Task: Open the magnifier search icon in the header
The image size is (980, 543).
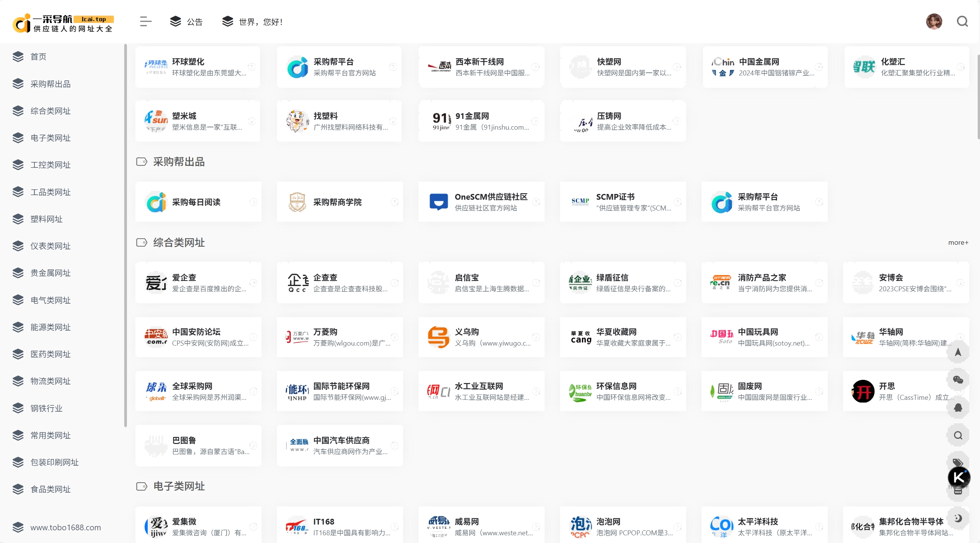Action: (x=962, y=21)
